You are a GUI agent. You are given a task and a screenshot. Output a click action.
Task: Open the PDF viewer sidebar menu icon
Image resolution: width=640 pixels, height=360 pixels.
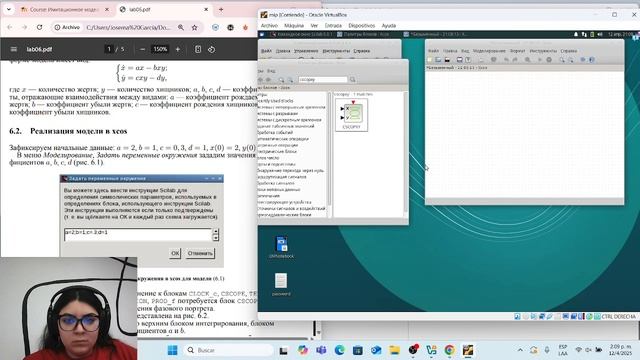pyautogui.click(x=13, y=49)
